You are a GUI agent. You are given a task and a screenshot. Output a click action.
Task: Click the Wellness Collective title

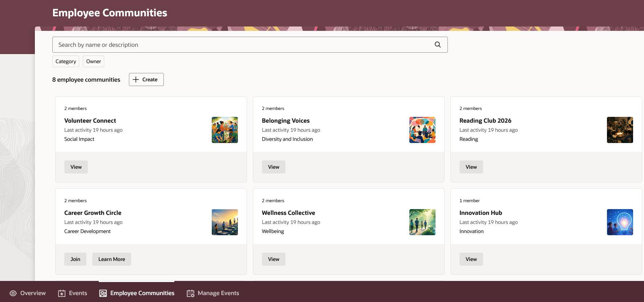click(x=288, y=213)
